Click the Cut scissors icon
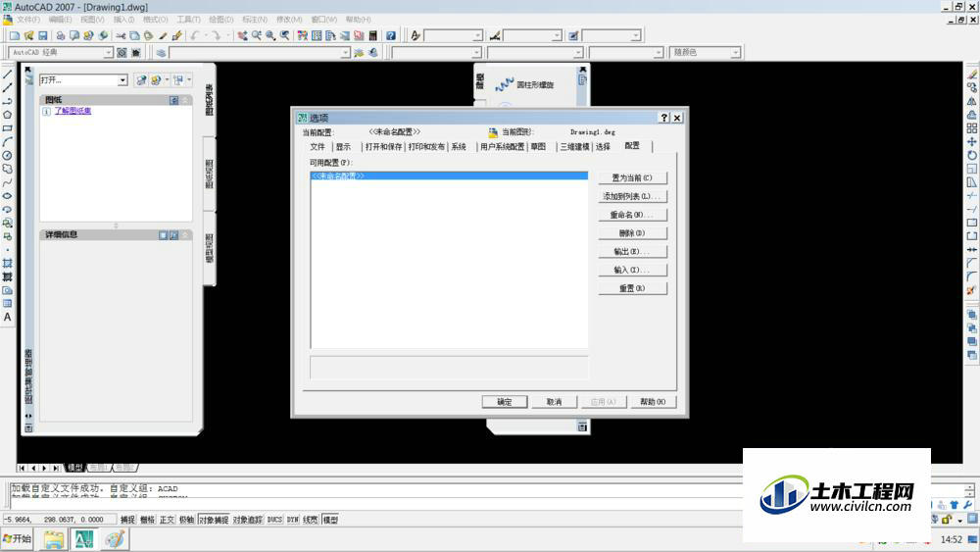 pos(120,35)
